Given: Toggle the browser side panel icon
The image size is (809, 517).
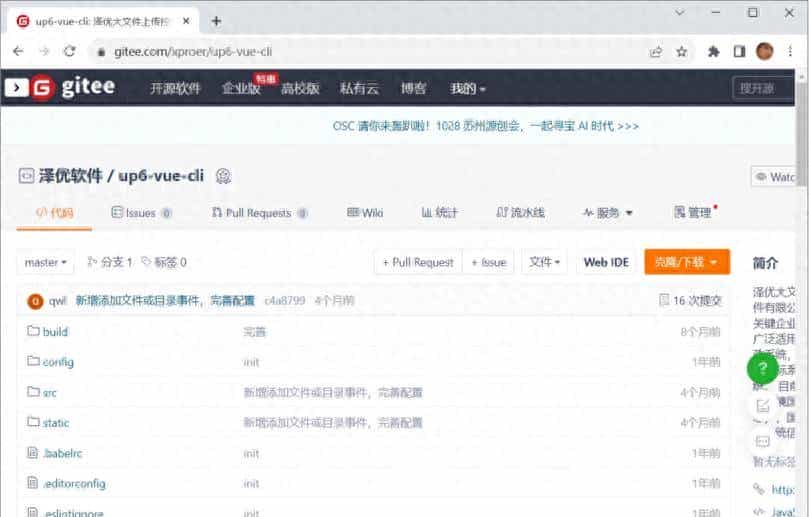Looking at the screenshot, I should [739, 52].
